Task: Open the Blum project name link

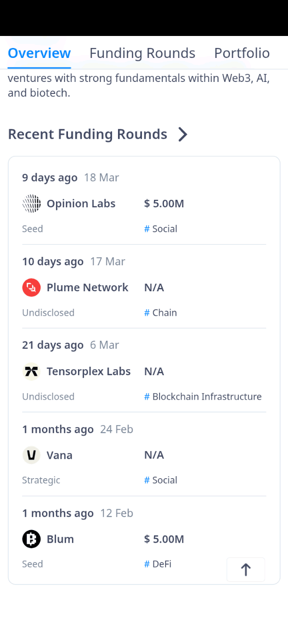Action: click(x=60, y=539)
